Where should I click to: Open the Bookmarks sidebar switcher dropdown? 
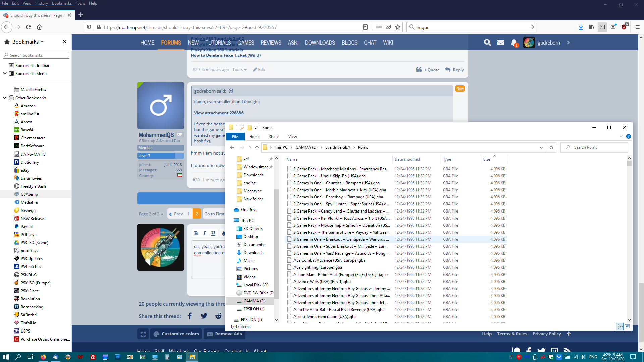pos(28,42)
